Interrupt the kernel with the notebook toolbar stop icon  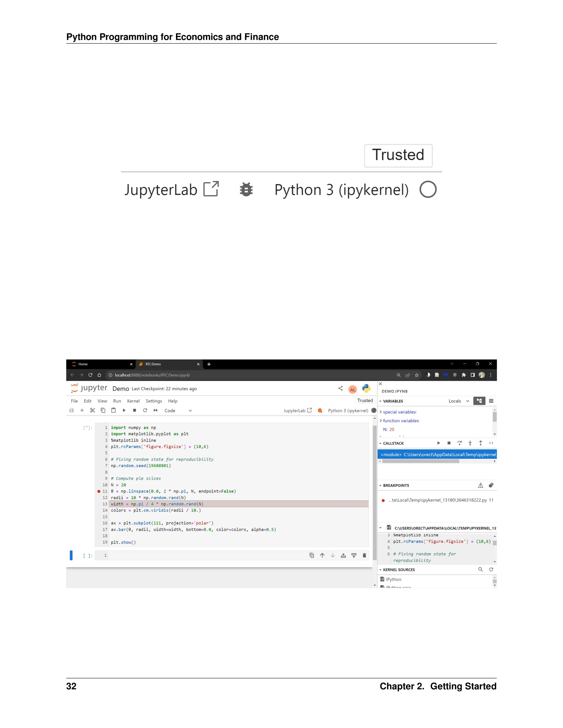click(x=134, y=410)
